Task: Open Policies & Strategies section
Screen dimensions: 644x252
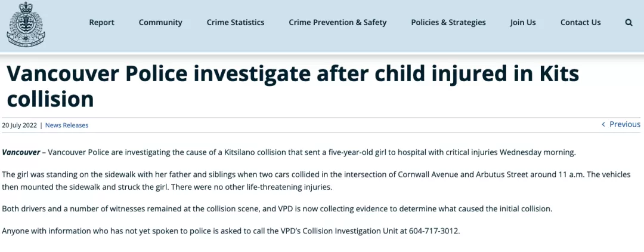Action: point(448,23)
